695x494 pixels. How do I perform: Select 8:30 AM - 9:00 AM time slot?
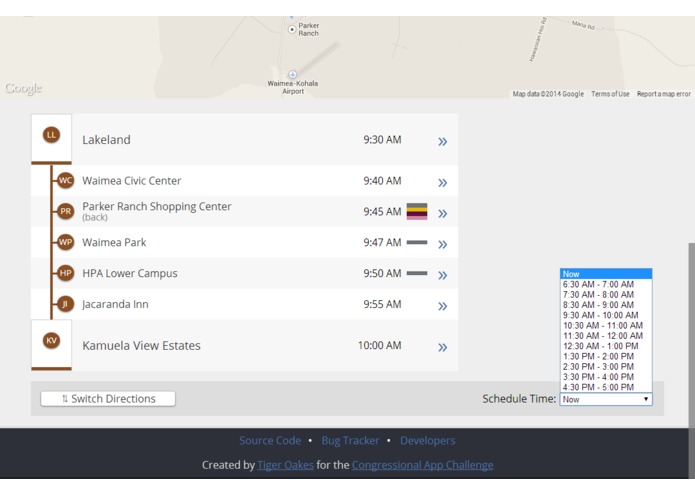click(606, 305)
